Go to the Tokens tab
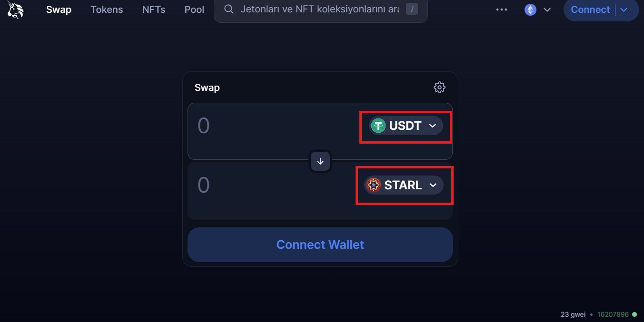This screenshot has height=322, width=644. pyautogui.click(x=107, y=10)
